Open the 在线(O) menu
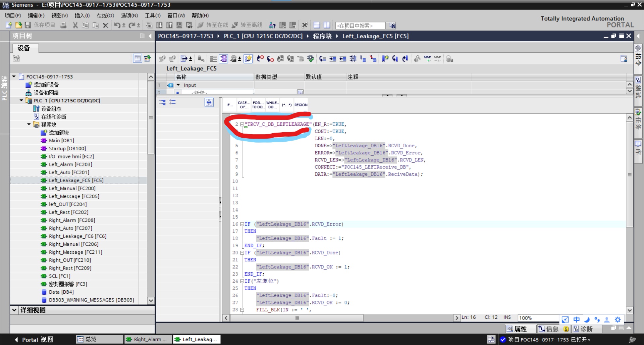Screen dimensions: 644x345 click(x=105, y=15)
